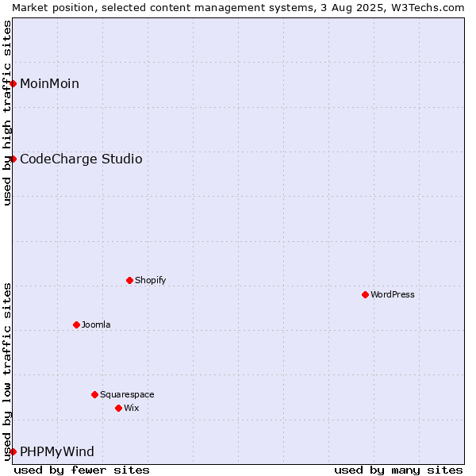Click the MoinMoin red data point

(13, 84)
